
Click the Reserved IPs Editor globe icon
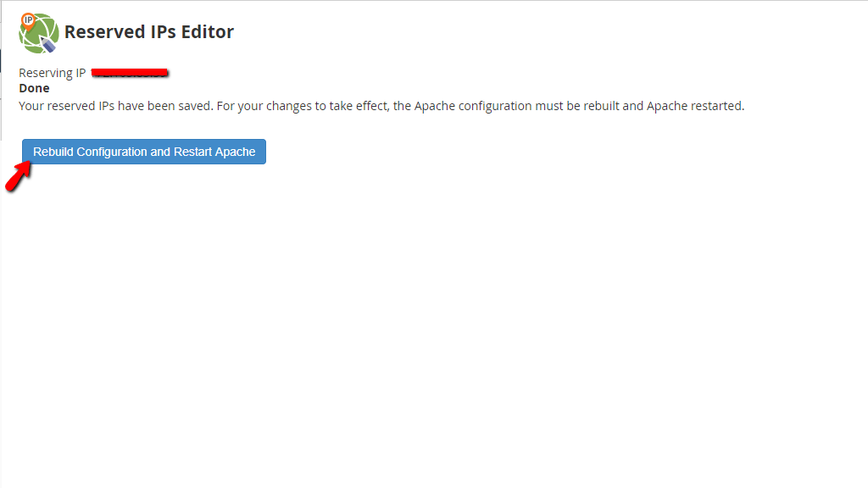click(x=38, y=33)
